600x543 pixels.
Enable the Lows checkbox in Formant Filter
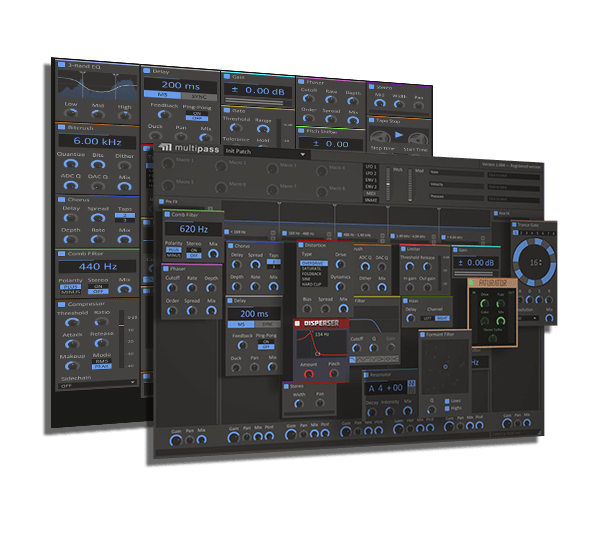[x=447, y=401]
